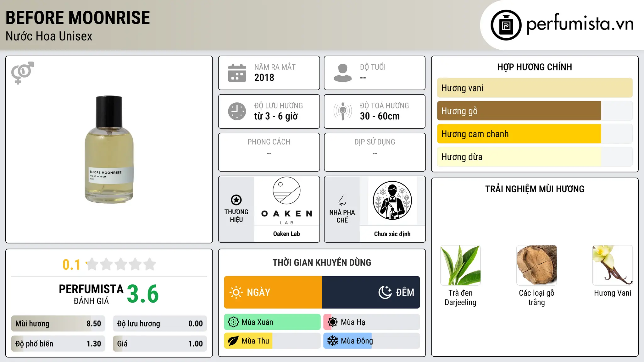Viewport: 644px width, 362px height.
Task: Click the sillage value 30 - 60cm
Action: 380,116
